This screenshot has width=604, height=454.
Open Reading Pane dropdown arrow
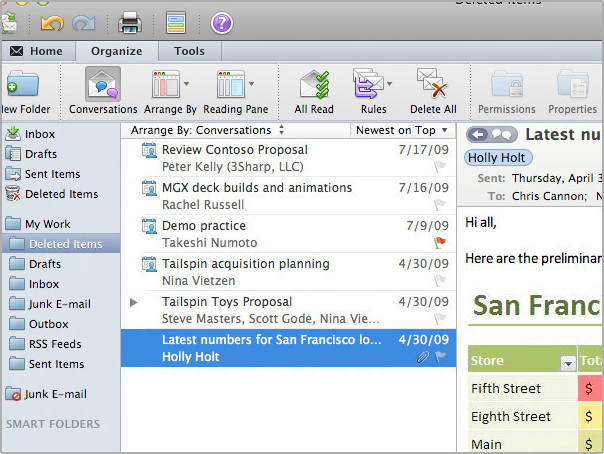252,84
